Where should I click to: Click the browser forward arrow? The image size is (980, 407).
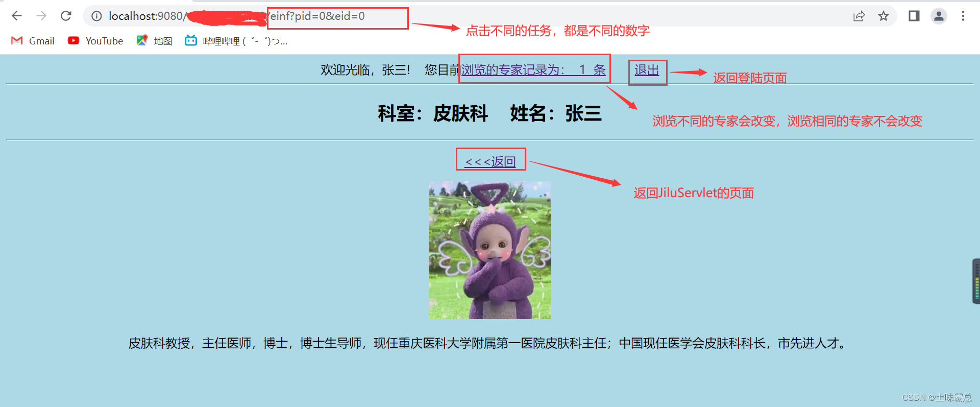coord(41,16)
